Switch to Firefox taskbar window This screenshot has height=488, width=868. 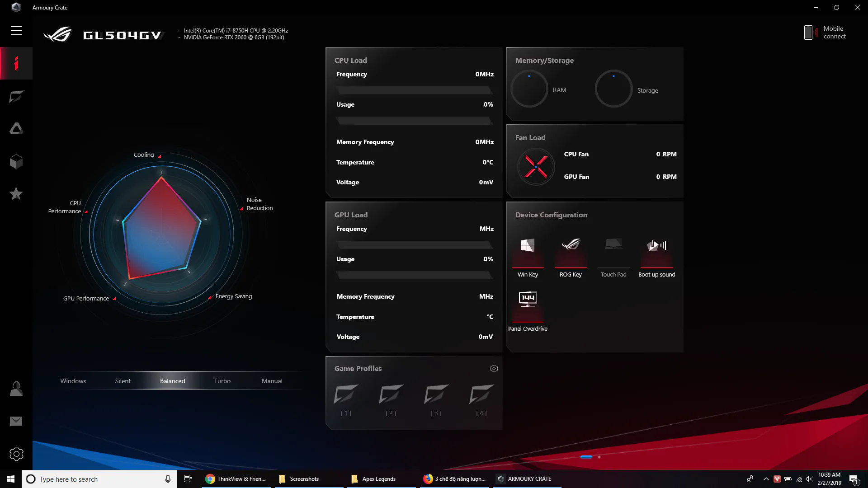(455, 479)
